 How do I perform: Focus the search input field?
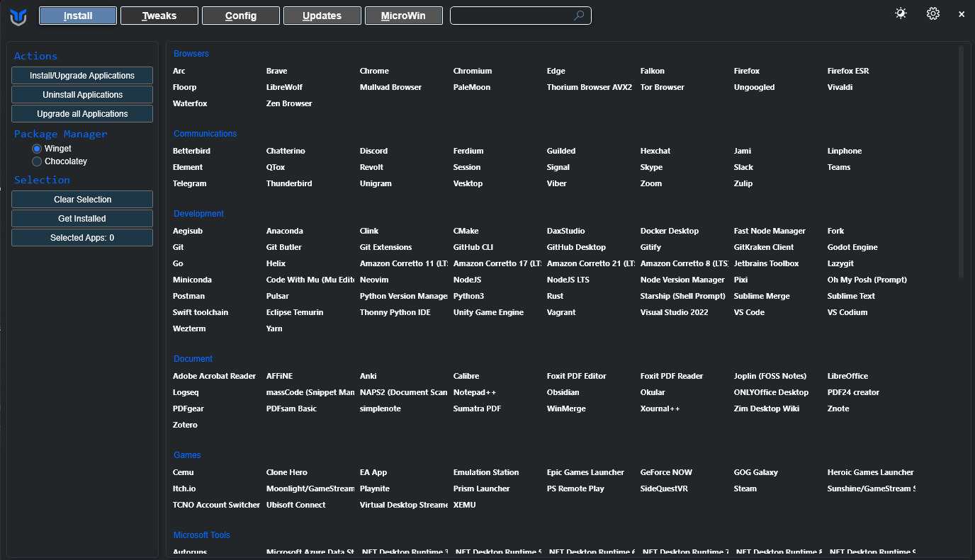510,16
